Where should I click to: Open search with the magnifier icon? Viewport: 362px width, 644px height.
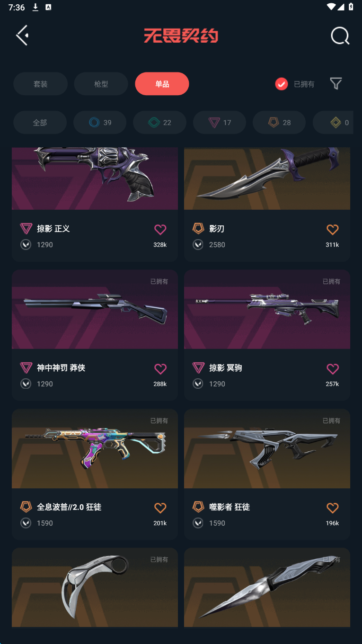tap(340, 36)
